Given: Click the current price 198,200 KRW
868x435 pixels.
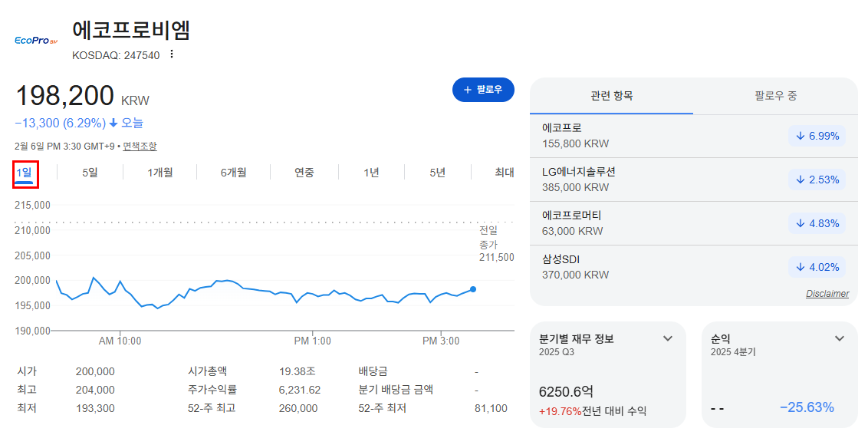Looking at the screenshot, I should pyautogui.click(x=83, y=96).
